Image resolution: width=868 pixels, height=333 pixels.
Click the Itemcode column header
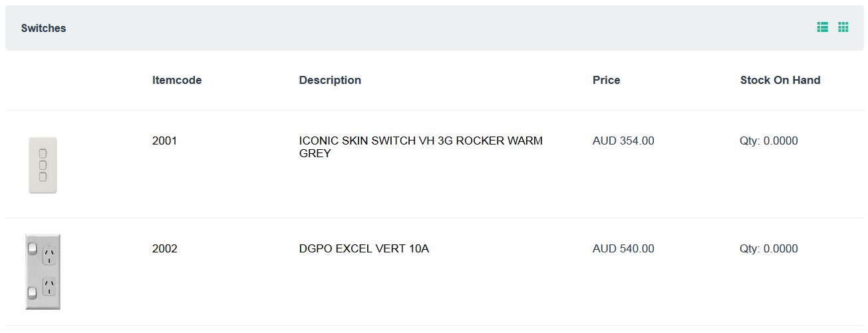point(177,81)
